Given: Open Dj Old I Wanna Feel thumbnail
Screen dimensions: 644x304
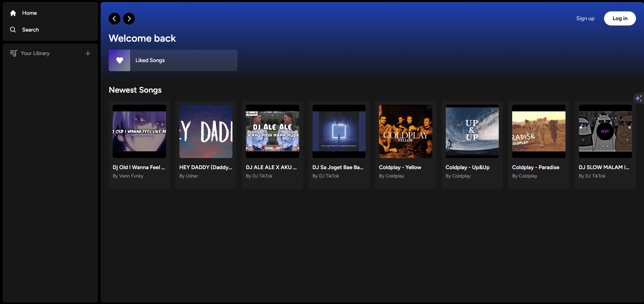Looking at the screenshot, I should click(x=139, y=131).
